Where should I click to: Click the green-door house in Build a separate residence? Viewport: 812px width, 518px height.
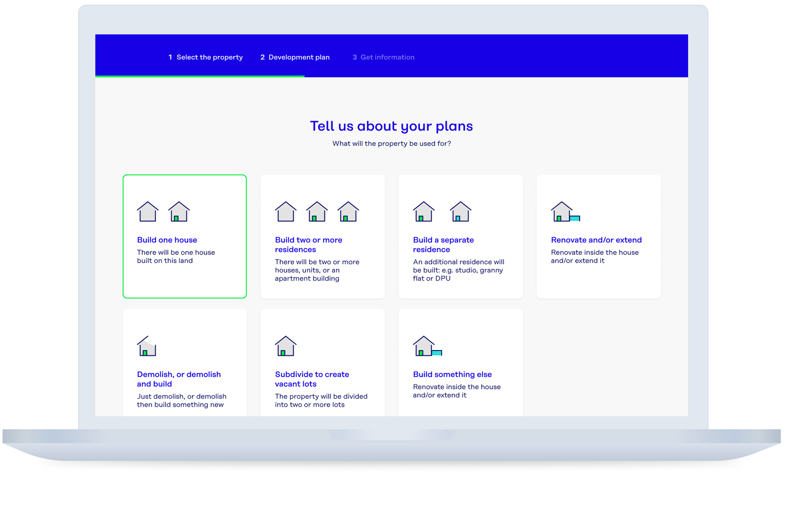point(424,211)
